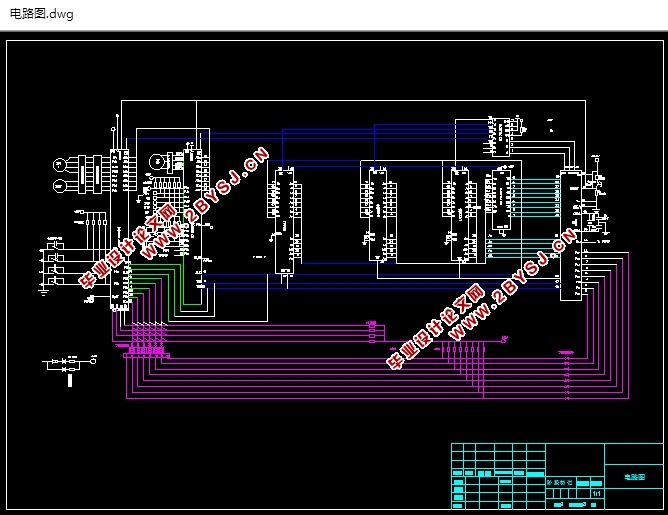Click the file name 电路图.dwg
668x515 pixels.
point(41,14)
